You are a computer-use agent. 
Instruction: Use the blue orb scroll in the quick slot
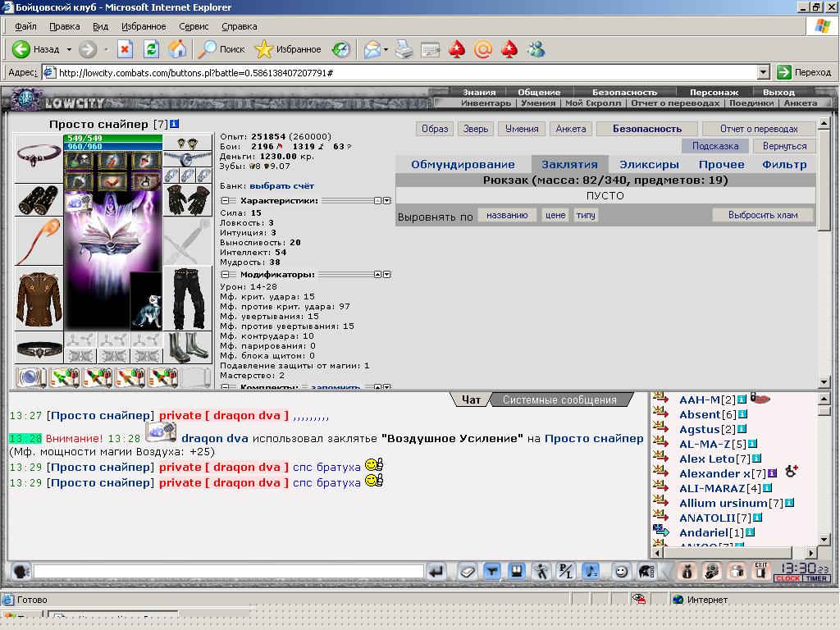point(31,377)
